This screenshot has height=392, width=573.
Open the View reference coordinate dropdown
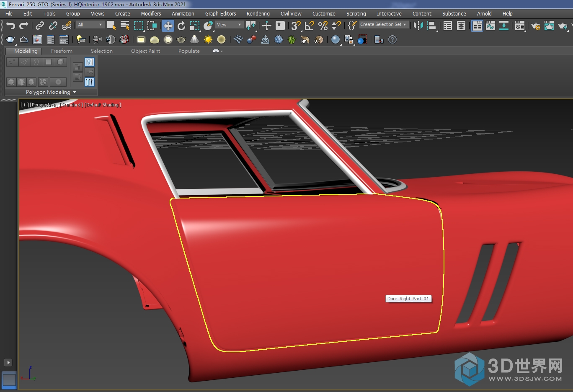229,25
